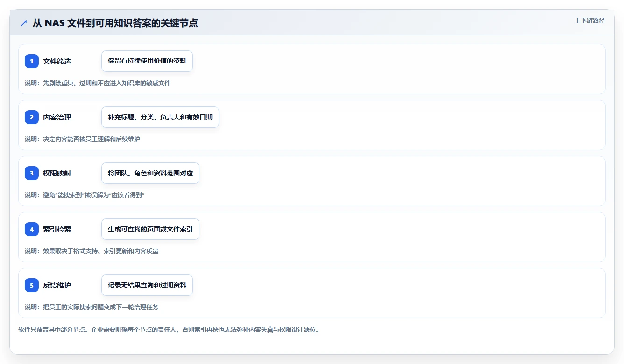Click the arrow icon beside the NAS title
The image size is (624, 364).
tap(23, 23)
